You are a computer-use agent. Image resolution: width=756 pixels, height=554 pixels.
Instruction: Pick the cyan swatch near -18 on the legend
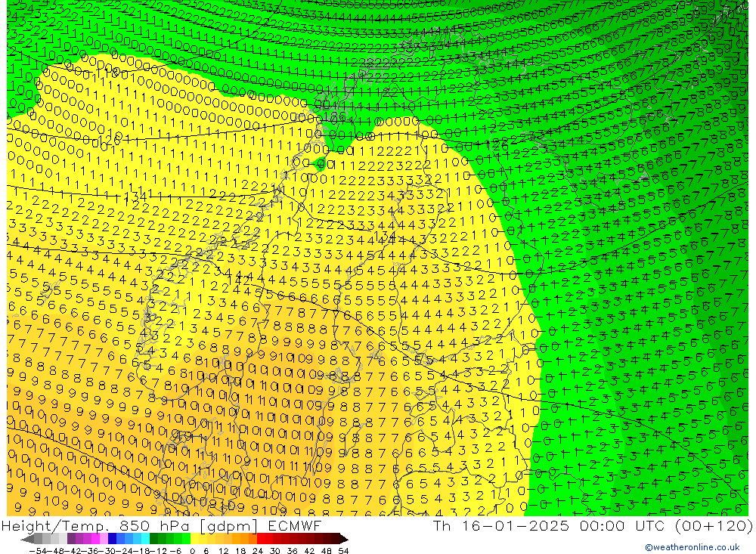click(x=145, y=539)
